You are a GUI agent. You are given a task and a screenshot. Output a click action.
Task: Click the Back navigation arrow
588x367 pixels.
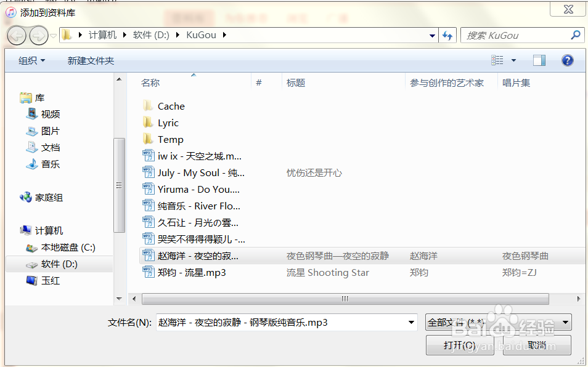coord(17,36)
